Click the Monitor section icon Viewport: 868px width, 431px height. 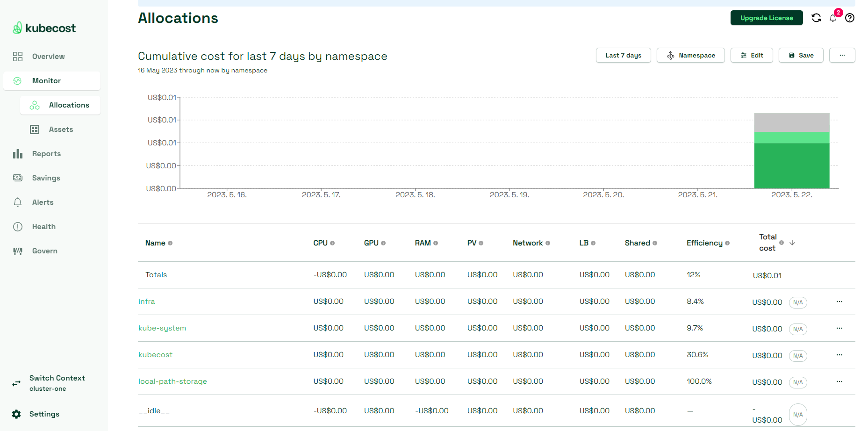18,81
